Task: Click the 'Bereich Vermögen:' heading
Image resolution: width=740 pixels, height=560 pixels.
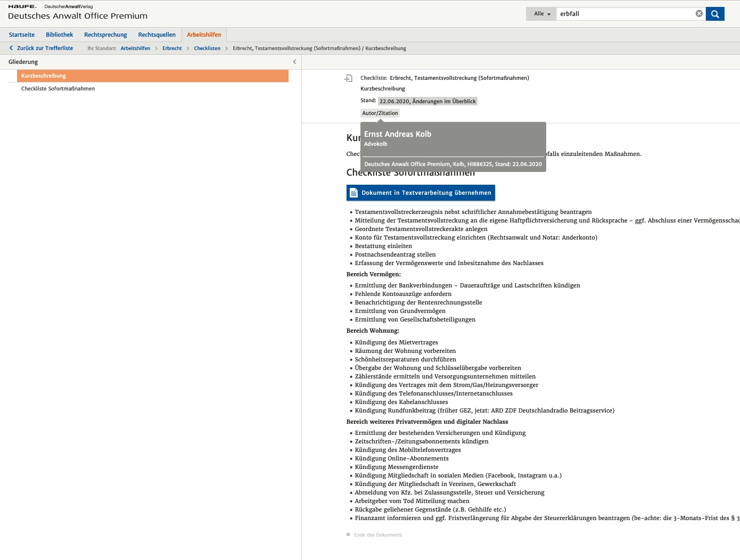Action: pyautogui.click(x=374, y=274)
